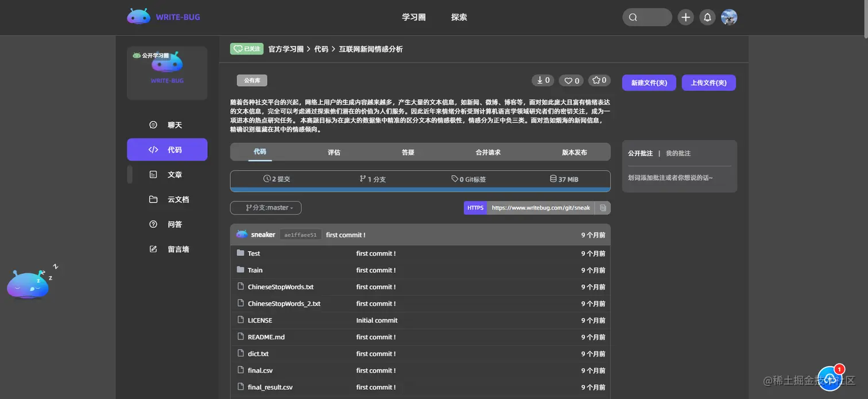This screenshot has height=399, width=868.
Task: Click the 37 MiB size stat
Action: (564, 179)
